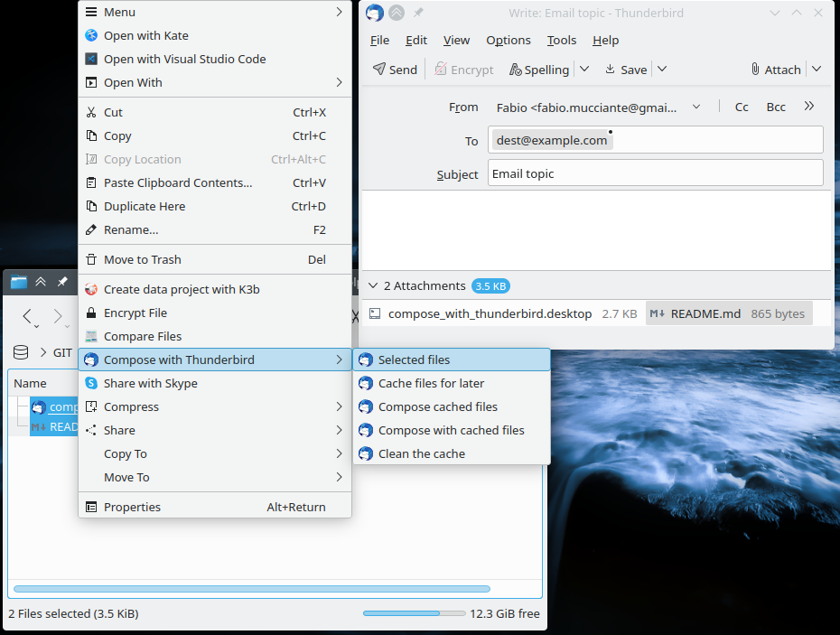Click the Copy icon in the context menu
This screenshot has width=840, height=635.
pyautogui.click(x=91, y=135)
